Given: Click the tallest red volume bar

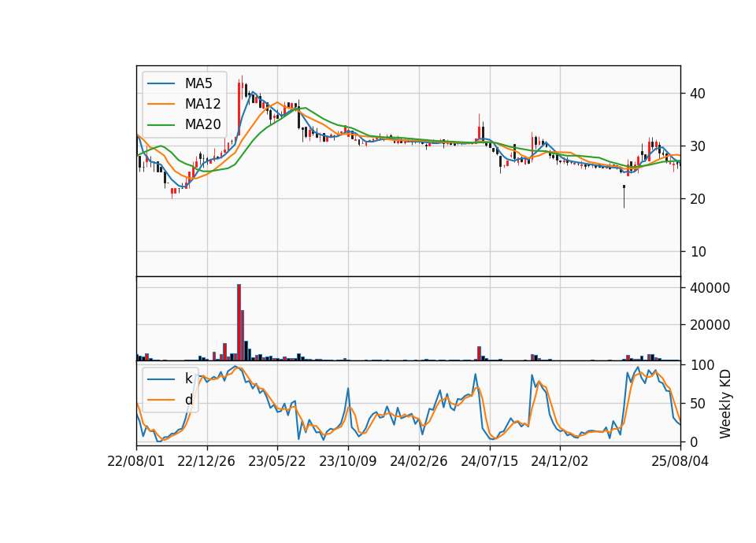Looking at the screenshot, I should click(239, 323).
